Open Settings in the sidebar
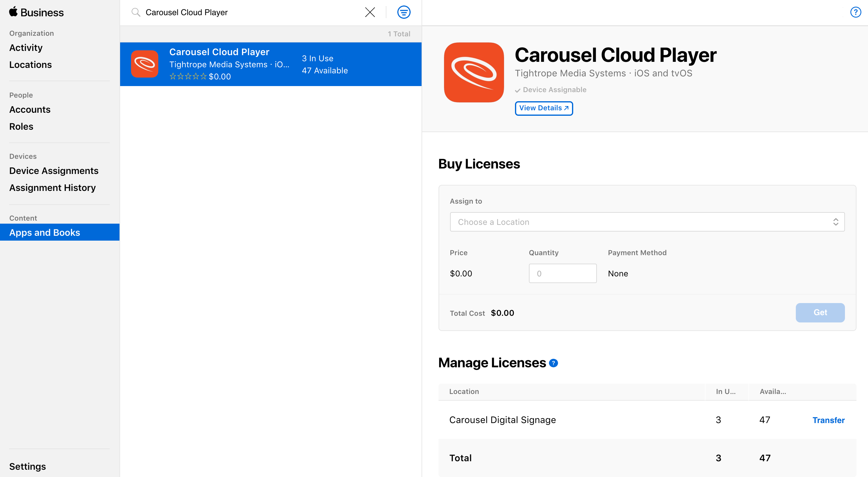Image resolution: width=868 pixels, height=477 pixels. [x=28, y=466]
